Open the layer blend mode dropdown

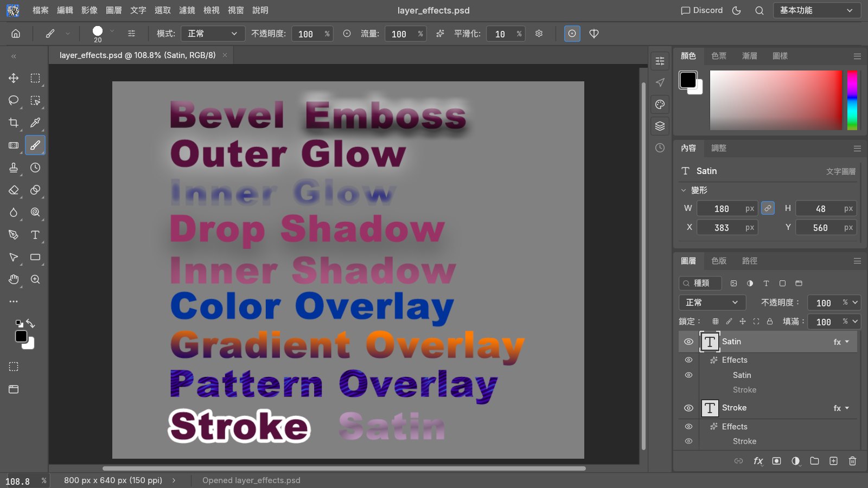point(712,303)
